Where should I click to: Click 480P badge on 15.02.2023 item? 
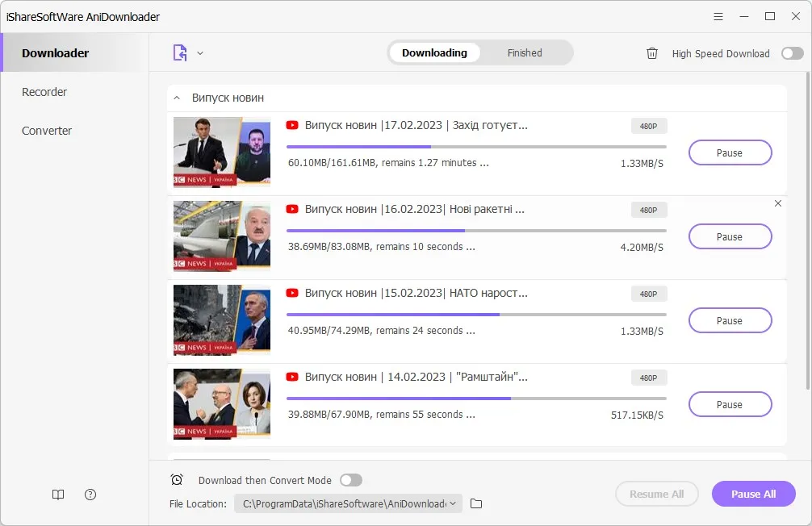pyautogui.click(x=649, y=294)
